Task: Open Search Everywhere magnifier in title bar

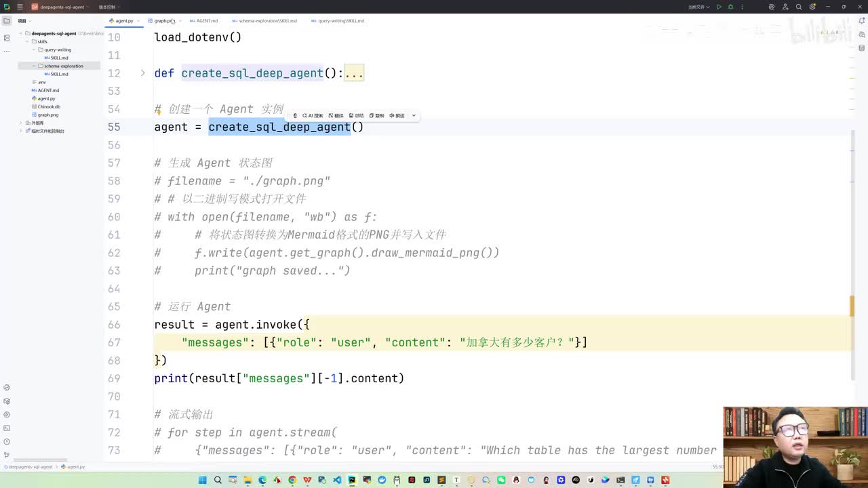Action: 799,7
